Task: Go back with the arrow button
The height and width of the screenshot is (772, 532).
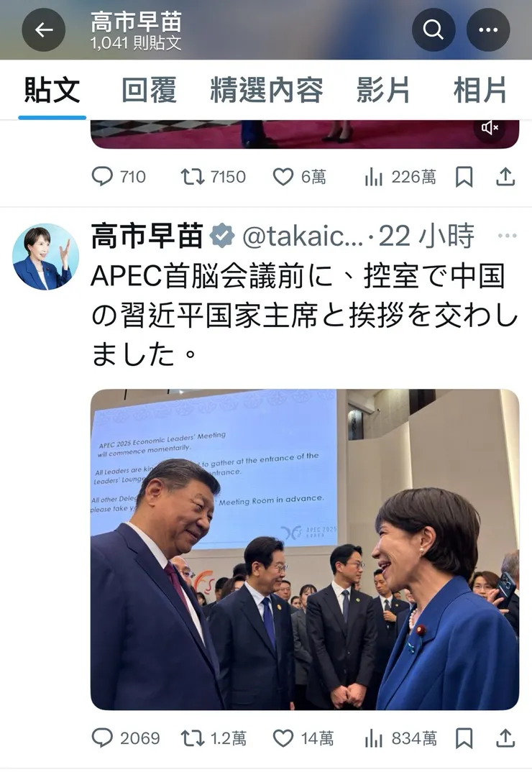Action: point(43,30)
